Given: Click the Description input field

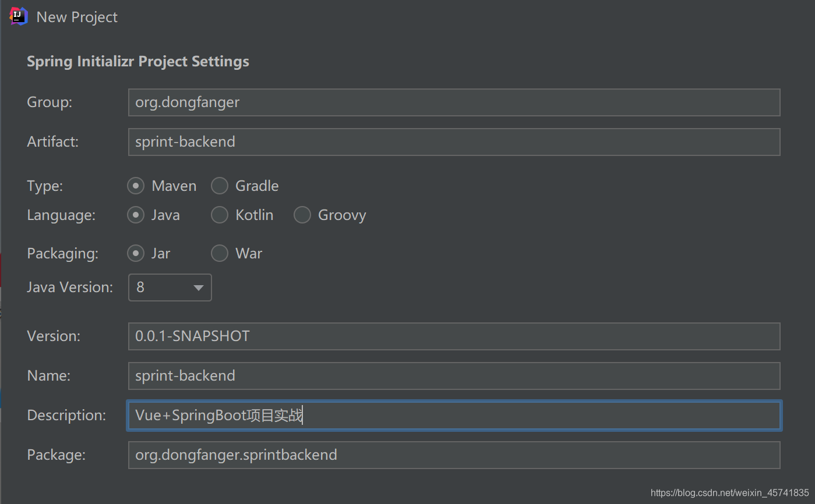Looking at the screenshot, I should tap(454, 416).
